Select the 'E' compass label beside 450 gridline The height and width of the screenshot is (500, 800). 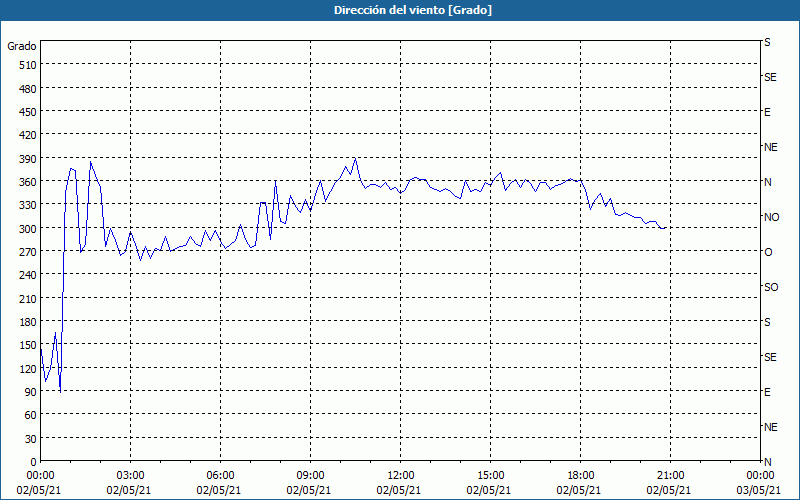(x=767, y=112)
